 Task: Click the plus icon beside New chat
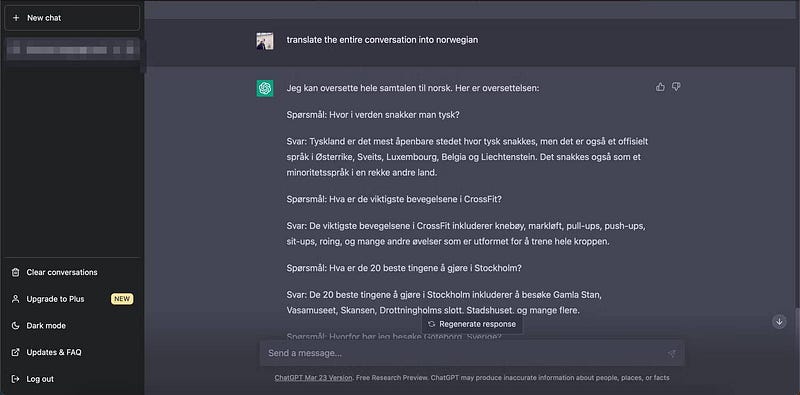[x=16, y=18]
